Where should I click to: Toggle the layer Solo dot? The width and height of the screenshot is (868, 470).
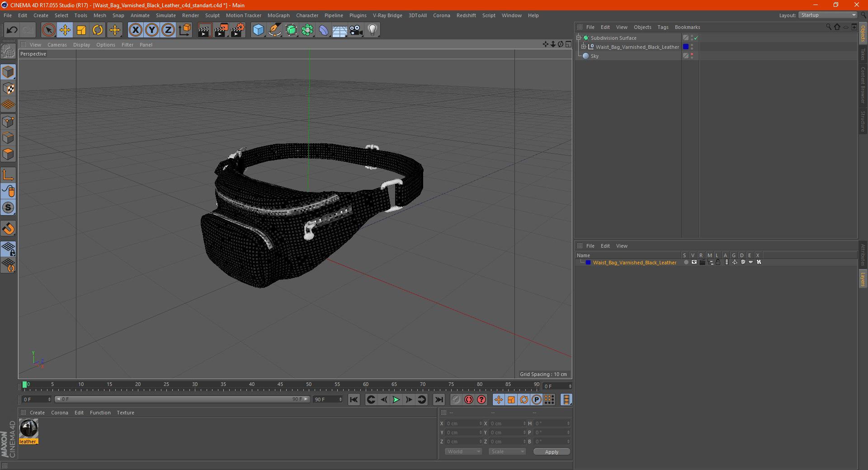pyautogui.click(x=686, y=262)
